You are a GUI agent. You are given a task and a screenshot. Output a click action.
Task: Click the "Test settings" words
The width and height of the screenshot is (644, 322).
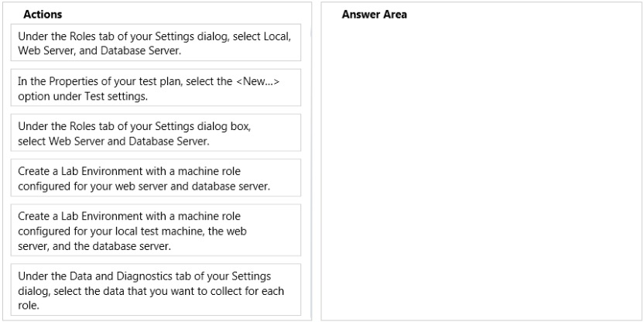pyautogui.click(x=127, y=97)
